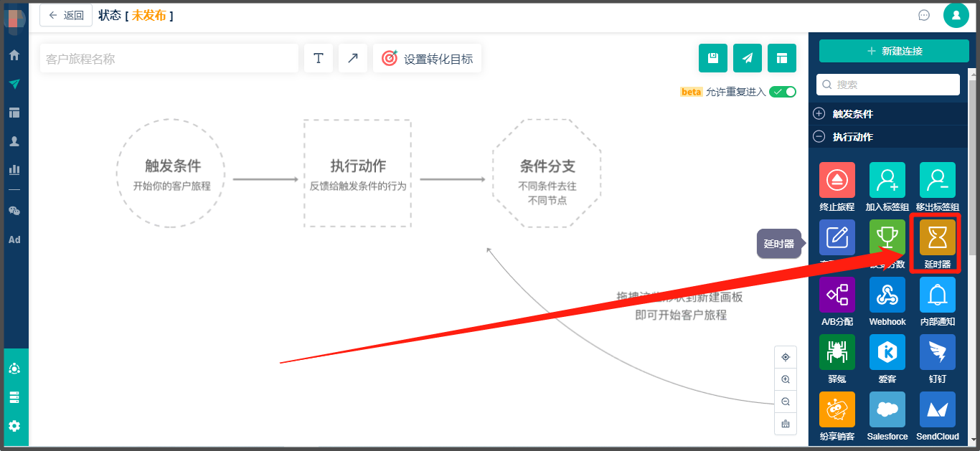This screenshot has width=980, height=451.
Task: Focus the 客户旅程名称 name field
Action: [169, 58]
